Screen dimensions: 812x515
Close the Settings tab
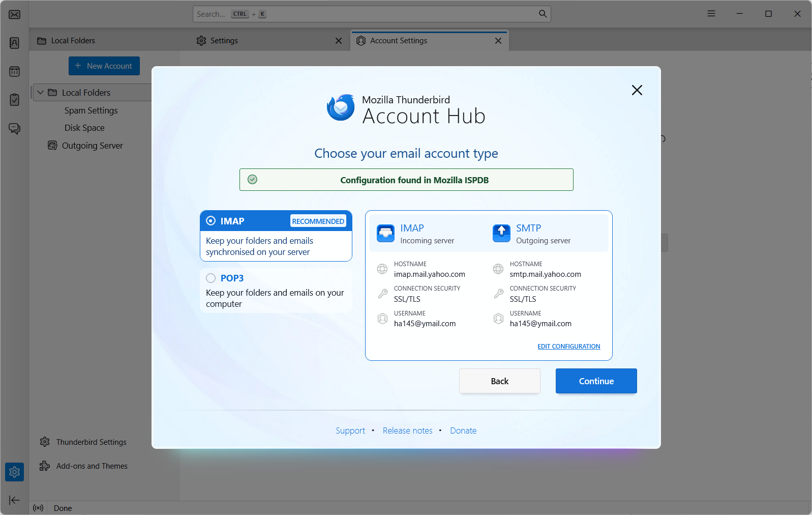[x=339, y=41]
